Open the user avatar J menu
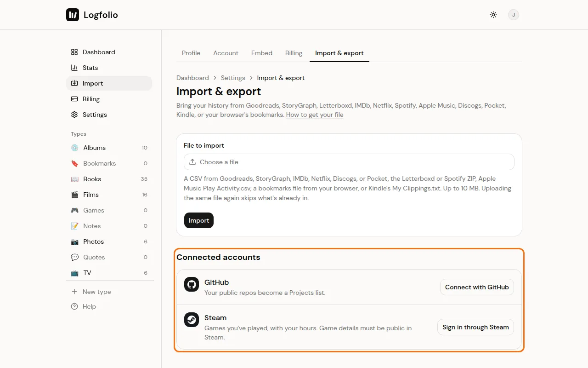Viewport: 588px width, 368px height. (x=514, y=15)
